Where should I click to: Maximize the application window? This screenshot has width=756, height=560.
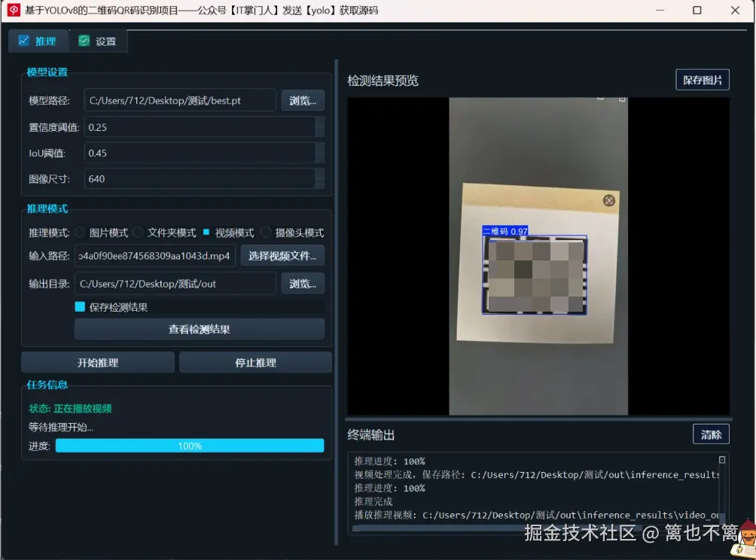697,10
